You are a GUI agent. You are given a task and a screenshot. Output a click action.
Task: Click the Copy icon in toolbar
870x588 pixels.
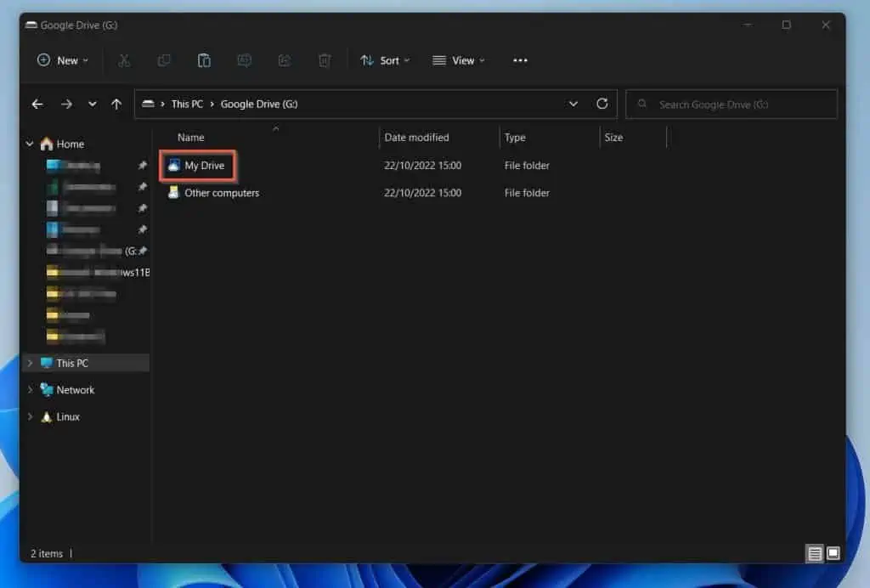coord(164,60)
